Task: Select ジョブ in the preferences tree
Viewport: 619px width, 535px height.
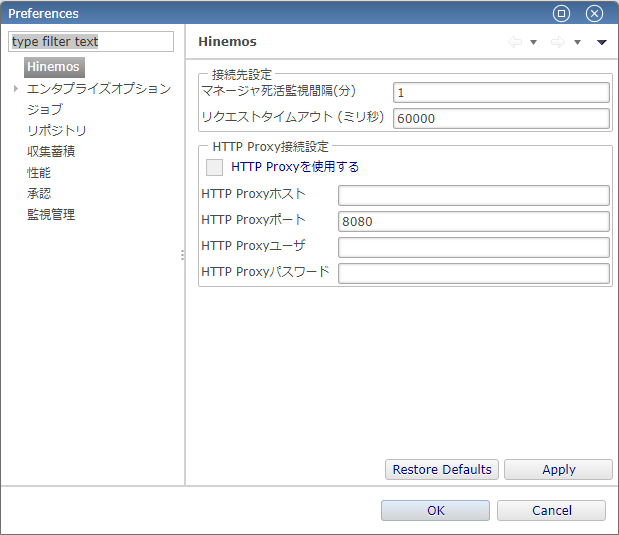Action: coord(45,109)
